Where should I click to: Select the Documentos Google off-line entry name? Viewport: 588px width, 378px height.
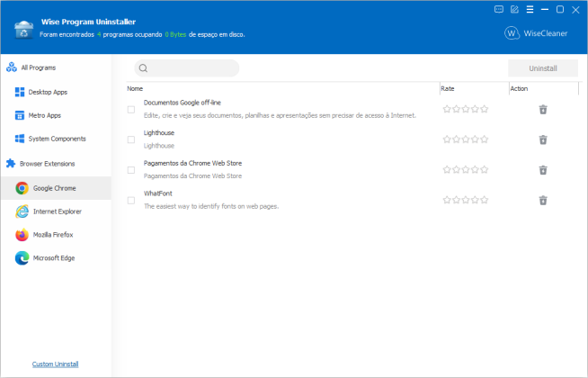click(x=183, y=103)
